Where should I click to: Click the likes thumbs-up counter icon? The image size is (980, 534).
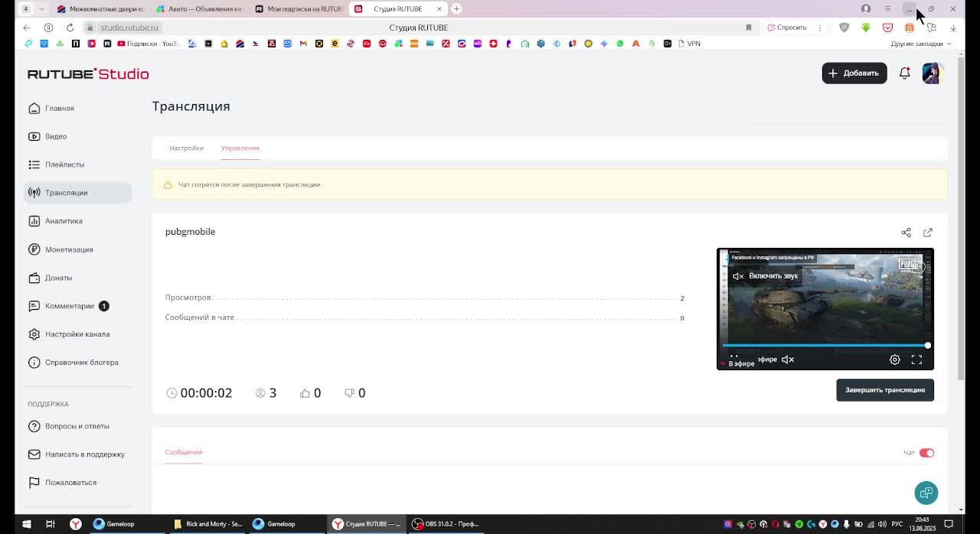305,393
